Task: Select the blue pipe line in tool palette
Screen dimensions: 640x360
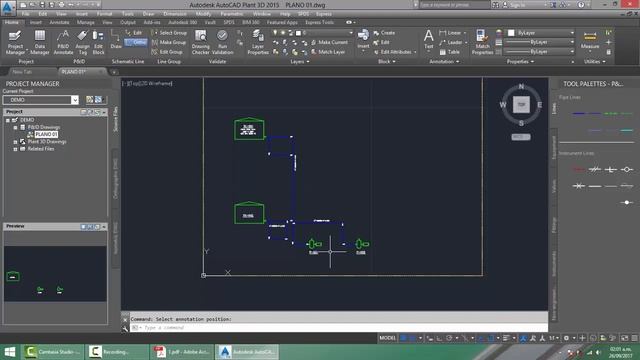Action: pyautogui.click(x=579, y=113)
